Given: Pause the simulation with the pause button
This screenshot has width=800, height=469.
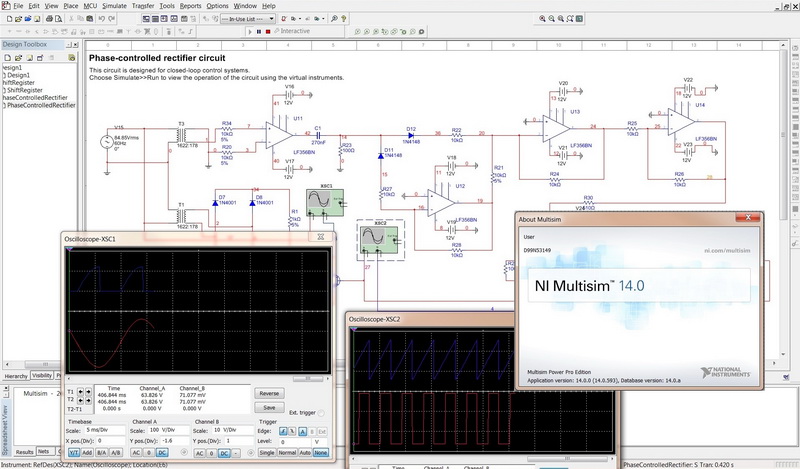Looking at the screenshot, I should tap(259, 31).
